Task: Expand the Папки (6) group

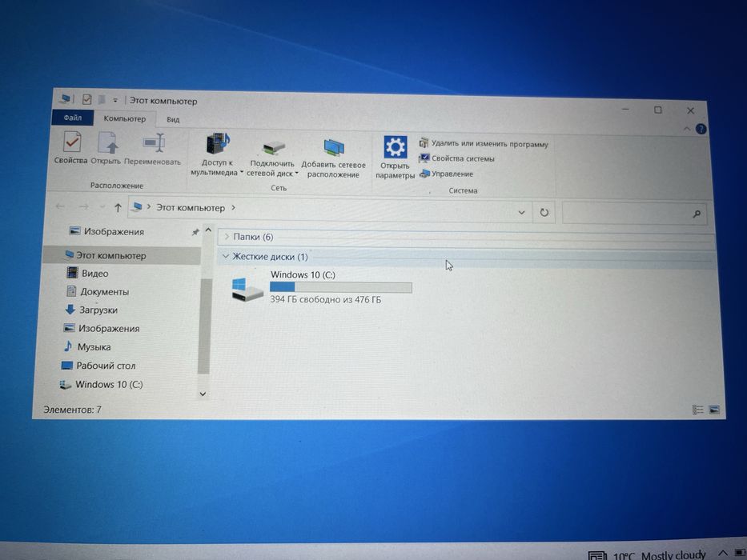Action: (227, 236)
